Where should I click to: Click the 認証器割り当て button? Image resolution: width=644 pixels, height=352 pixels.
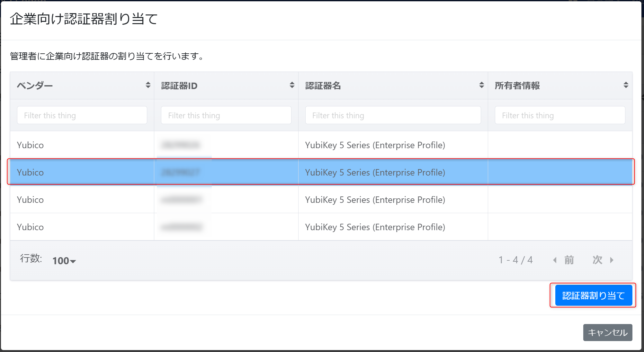point(594,295)
